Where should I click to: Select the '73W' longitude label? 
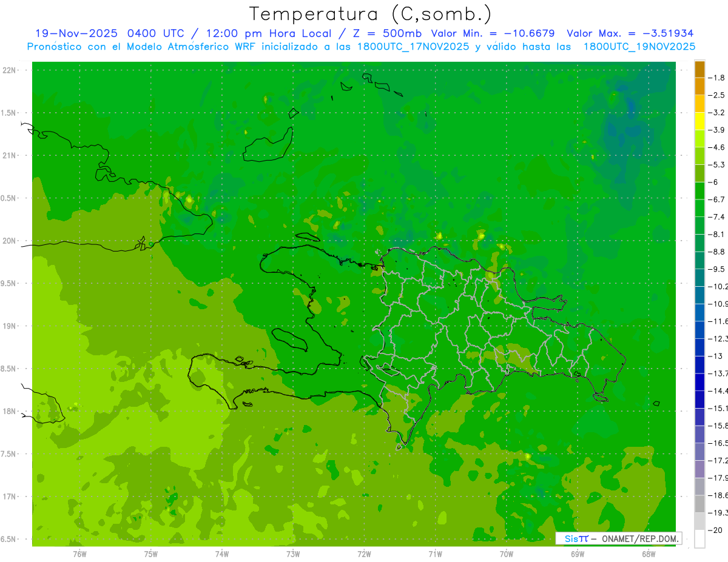pos(293,554)
